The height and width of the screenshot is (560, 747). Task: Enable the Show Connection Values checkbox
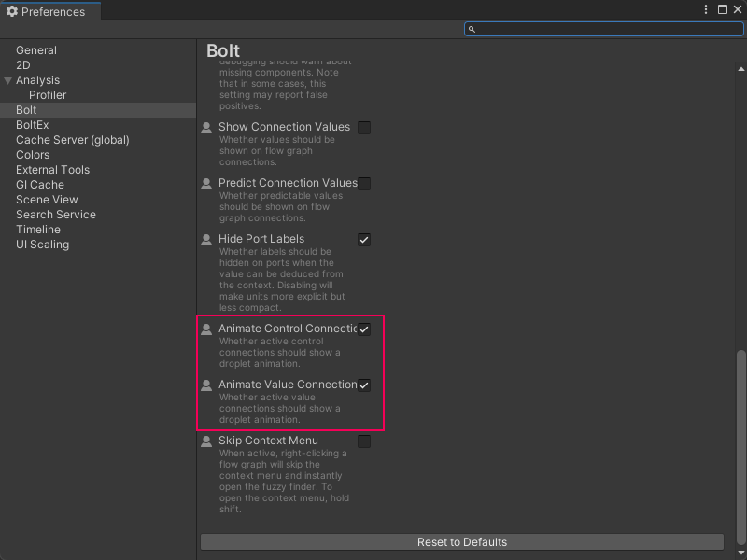coord(364,128)
